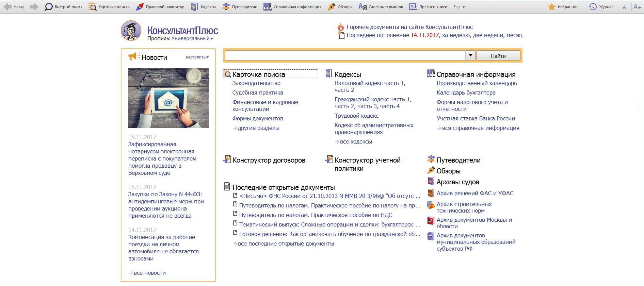Click the flame icon for hot documents
This screenshot has height=286, width=644.
click(341, 27)
